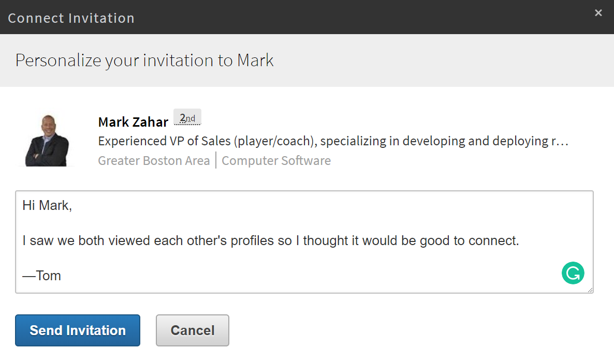This screenshot has height=364, width=614.
Task: Click the 2nd degree connection badge
Action: tap(187, 118)
